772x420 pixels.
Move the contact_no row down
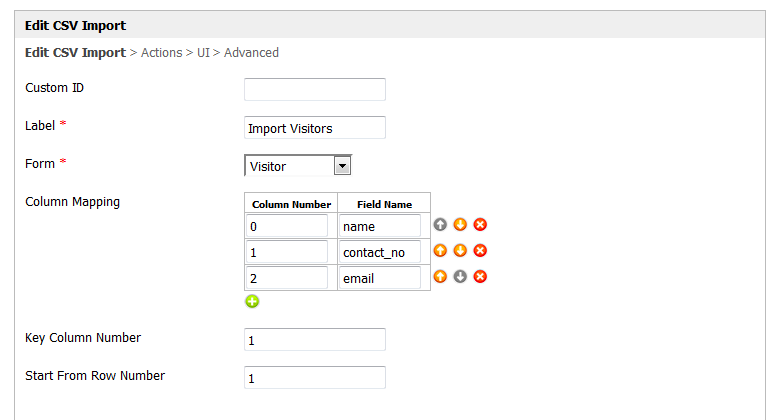coord(460,250)
